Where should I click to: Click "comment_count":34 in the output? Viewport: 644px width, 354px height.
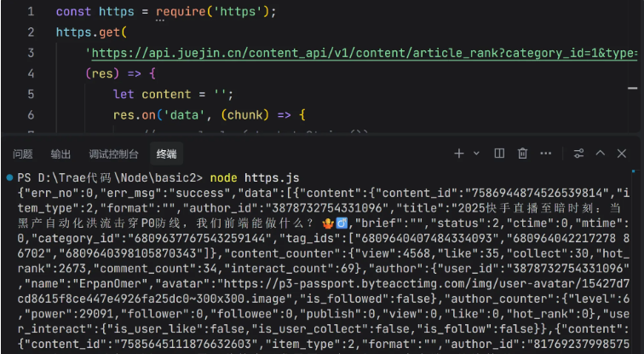tap(158, 269)
